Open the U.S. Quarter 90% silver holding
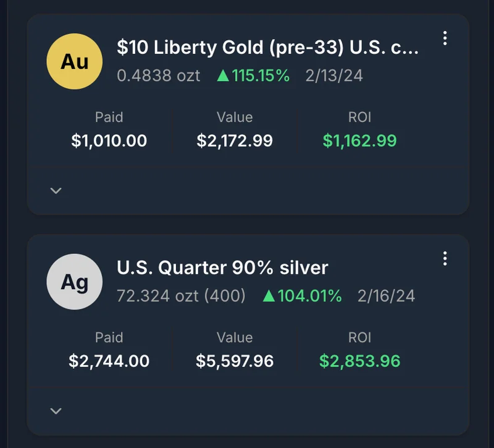Viewport: 494px width, 448px height. 222,268
